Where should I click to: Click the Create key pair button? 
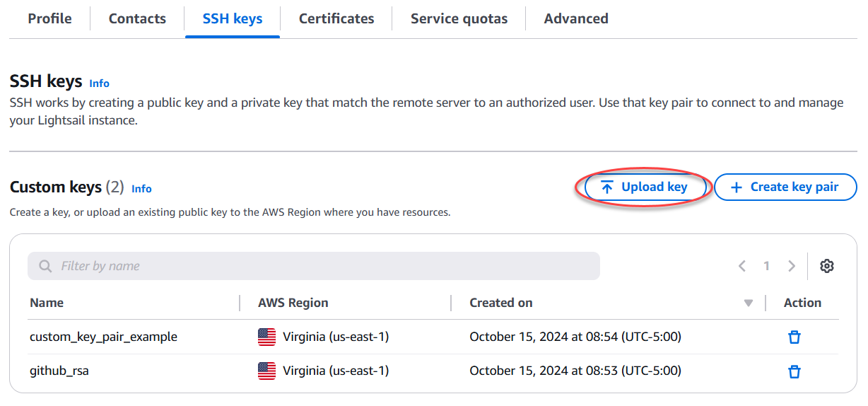[x=785, y=187]
